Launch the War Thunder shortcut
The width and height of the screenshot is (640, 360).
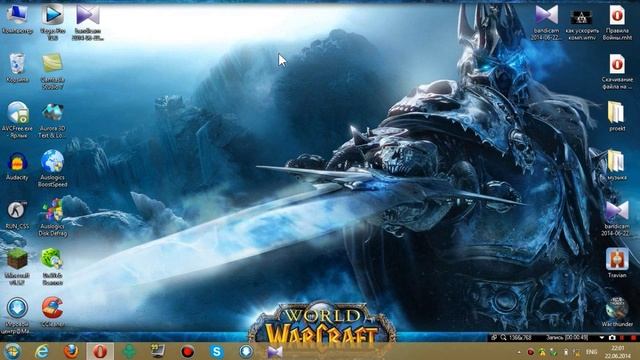[617, 312]
